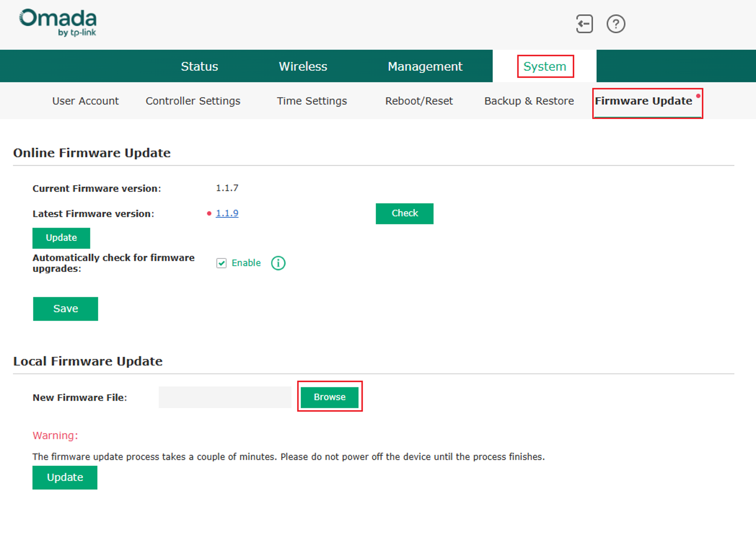
Task: Go to Time Settings page
Action: 312,101
